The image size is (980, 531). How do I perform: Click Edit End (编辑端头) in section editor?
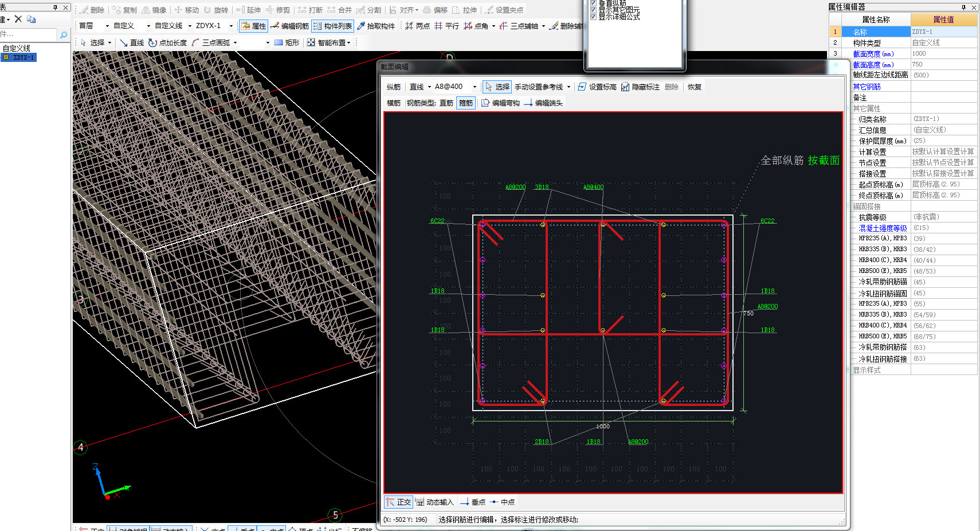pyautogui.click(x=544, y=103)
